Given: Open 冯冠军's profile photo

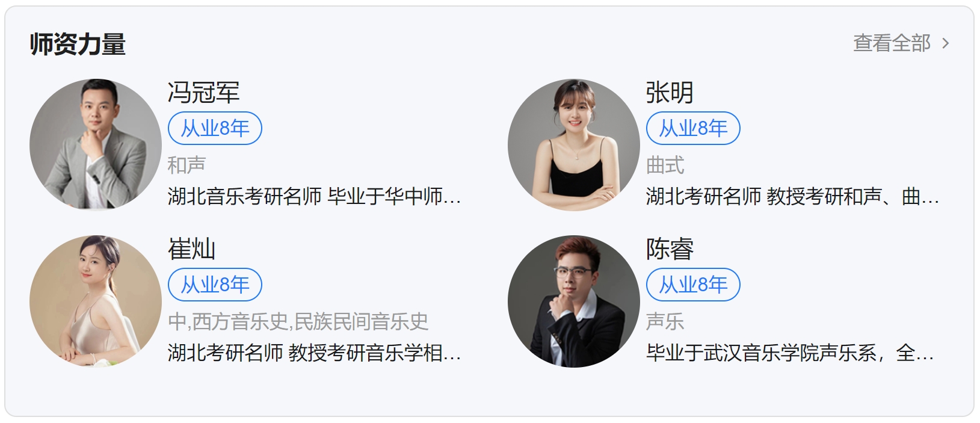Looking at the screenshot, I should (x=96, y=145).
